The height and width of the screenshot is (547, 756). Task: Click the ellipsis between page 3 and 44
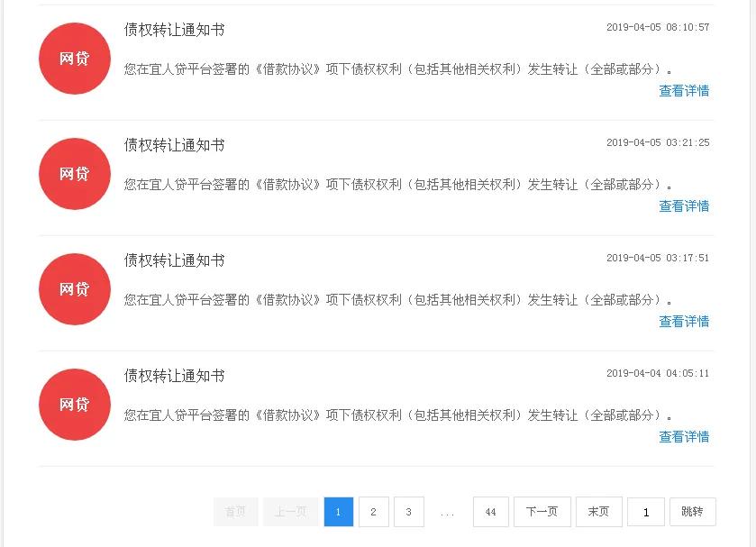click(x=447, y=511)
